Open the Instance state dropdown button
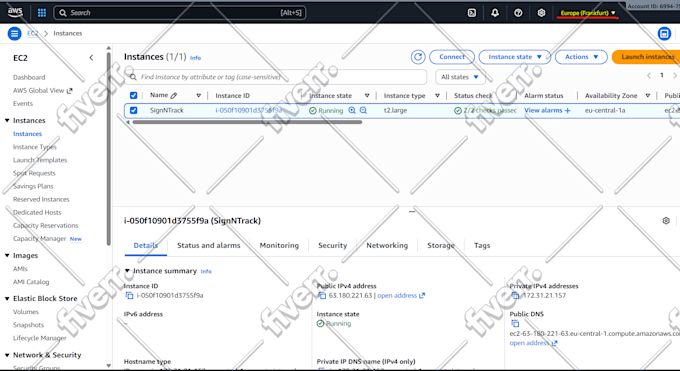 [514, 57]
